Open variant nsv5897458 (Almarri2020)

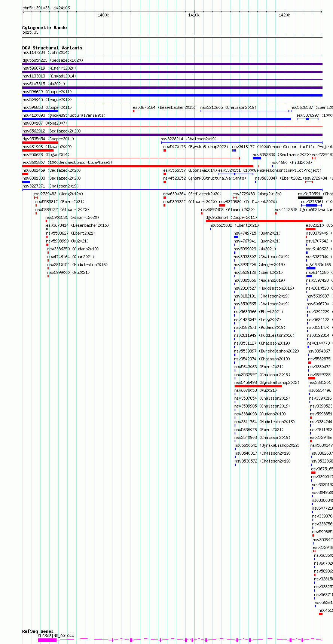[x=228, y=210]
